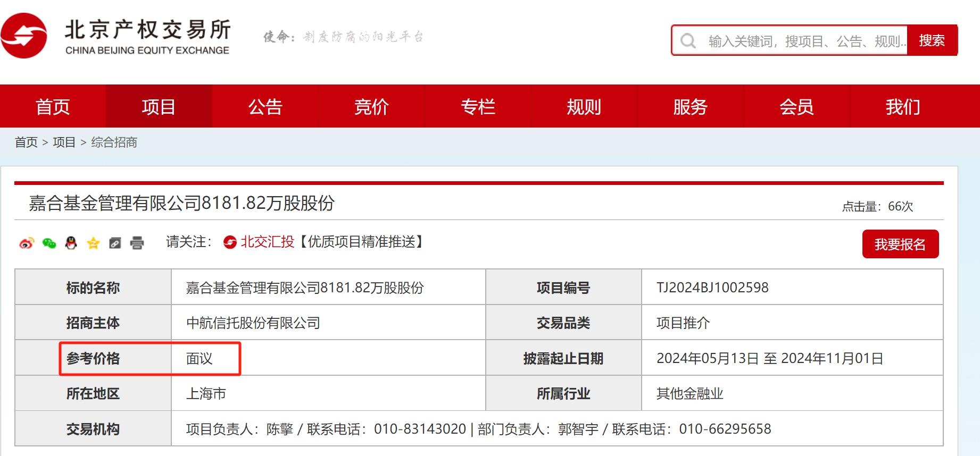
Task: Open the 专栏 navigation tab
Action: pos(478,106)
